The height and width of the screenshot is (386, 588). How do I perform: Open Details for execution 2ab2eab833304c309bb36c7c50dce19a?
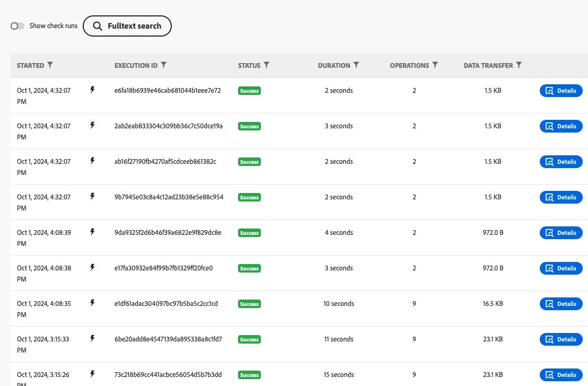pyautogui.click(x=561, y=126)
